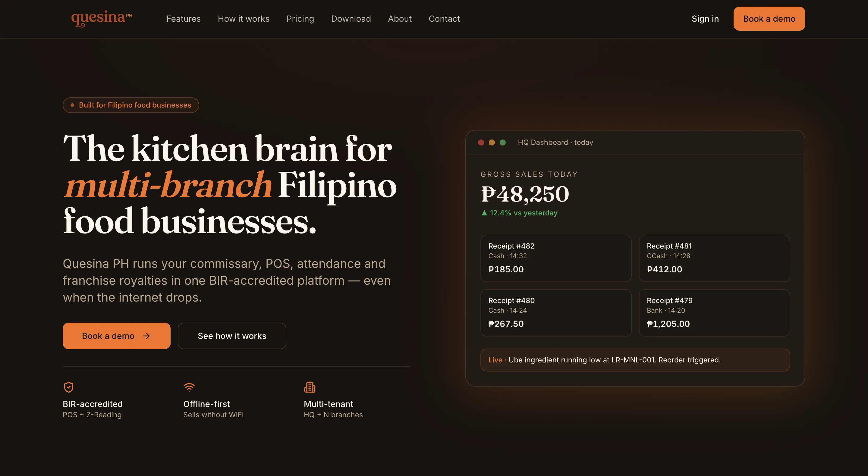Click the ₱48,250 gross sales figure
The height and width of the screenshot is (476, 868).
pos(525,194)
